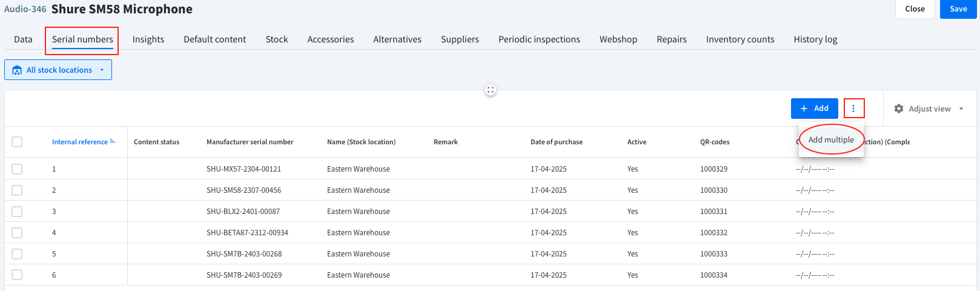Sort by Manufacturer serial number column header
The width and height of the screenshot is (980, 291).
tap(250, 142)
